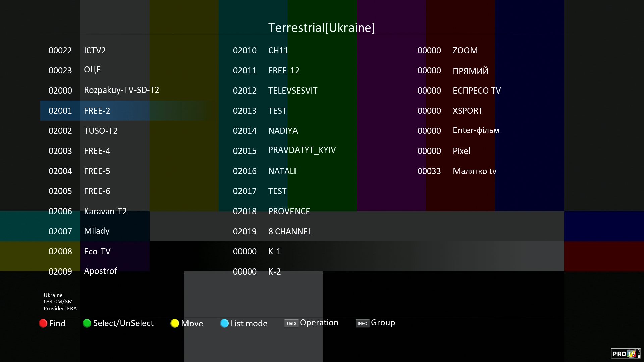Image resolution: width=644 pixels, height=362 pixels.
Task: Select the TELEVSESVIT channel
Action: pyautogui.click(x=292, y=90)
